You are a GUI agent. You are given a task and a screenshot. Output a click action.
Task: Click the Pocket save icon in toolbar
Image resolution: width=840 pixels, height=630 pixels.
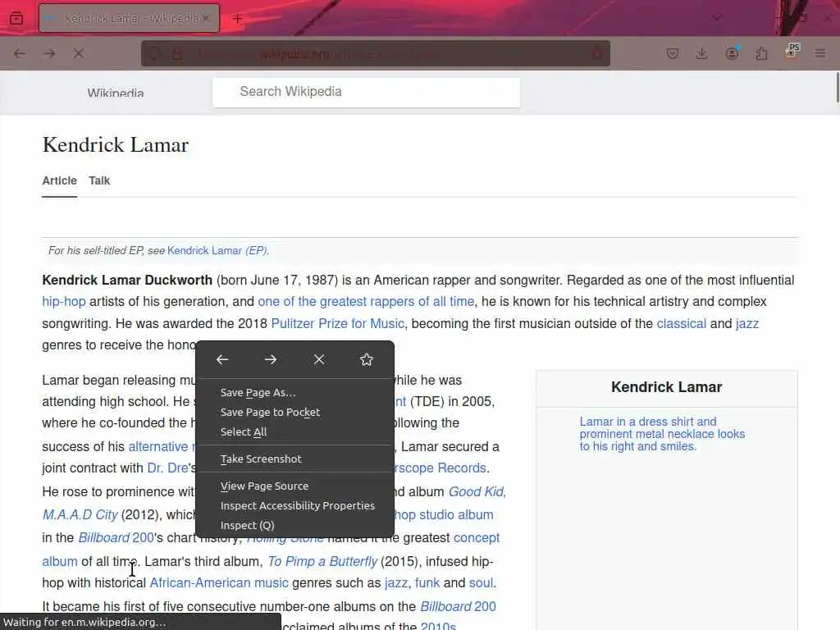click(673, 53)
